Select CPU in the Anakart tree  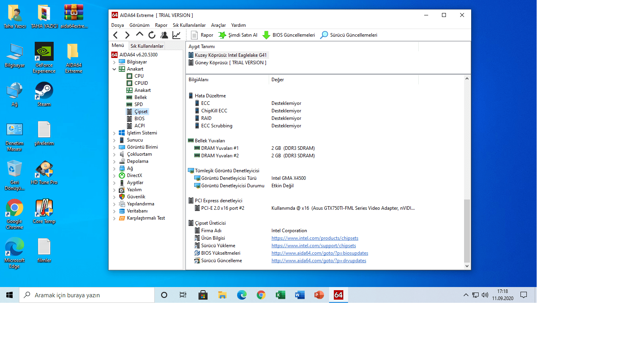coord(139,76)
